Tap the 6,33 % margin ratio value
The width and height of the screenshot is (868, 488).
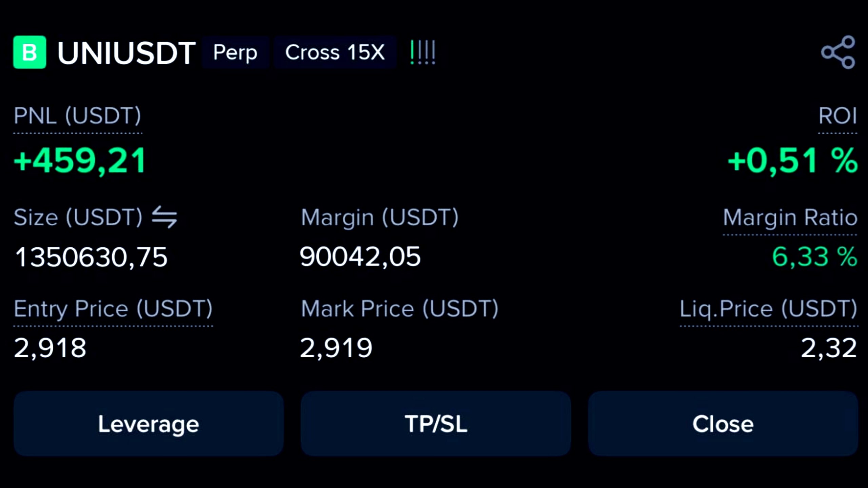click(x=815, y=257)
